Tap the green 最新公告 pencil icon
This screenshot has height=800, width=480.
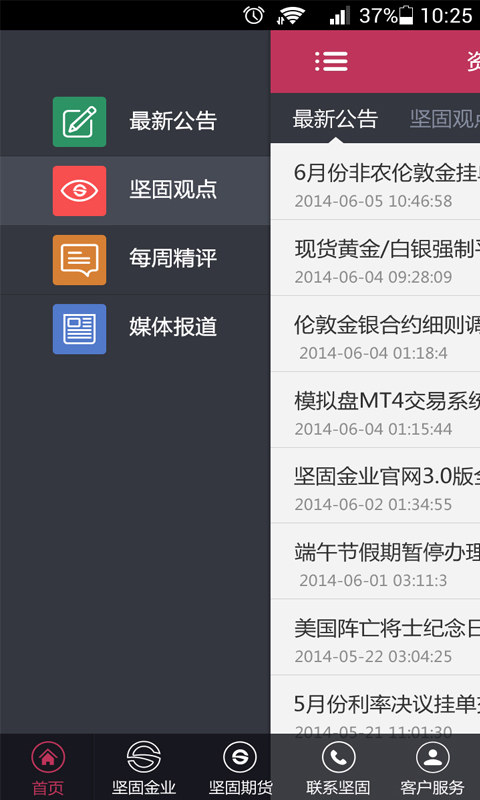[x=80, y=122]
